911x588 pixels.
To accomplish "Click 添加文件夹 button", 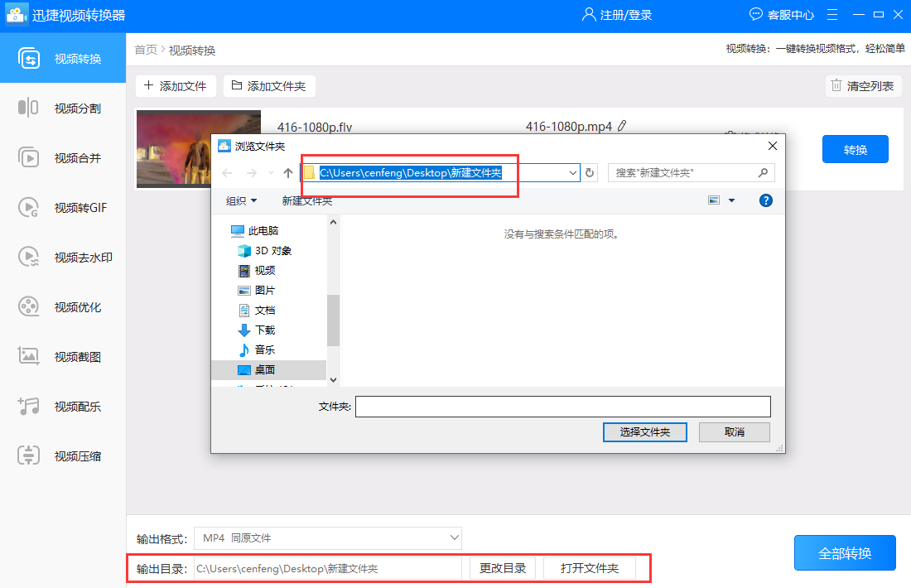I will tap(269, 86).
